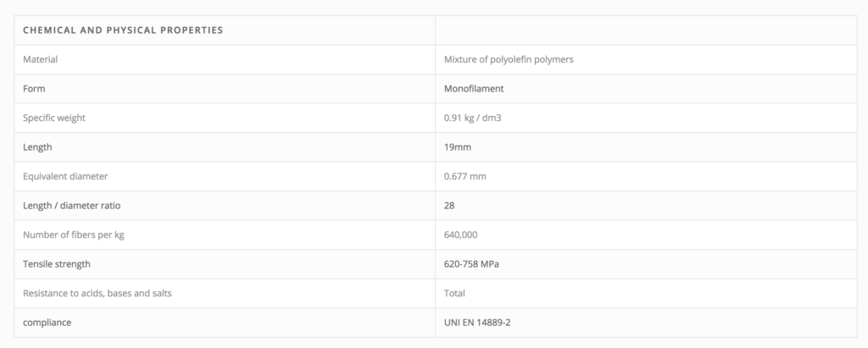Click the Chemical and Physical Properties header
This screenshot has width=868, height=348.
[x=123, y=30]
